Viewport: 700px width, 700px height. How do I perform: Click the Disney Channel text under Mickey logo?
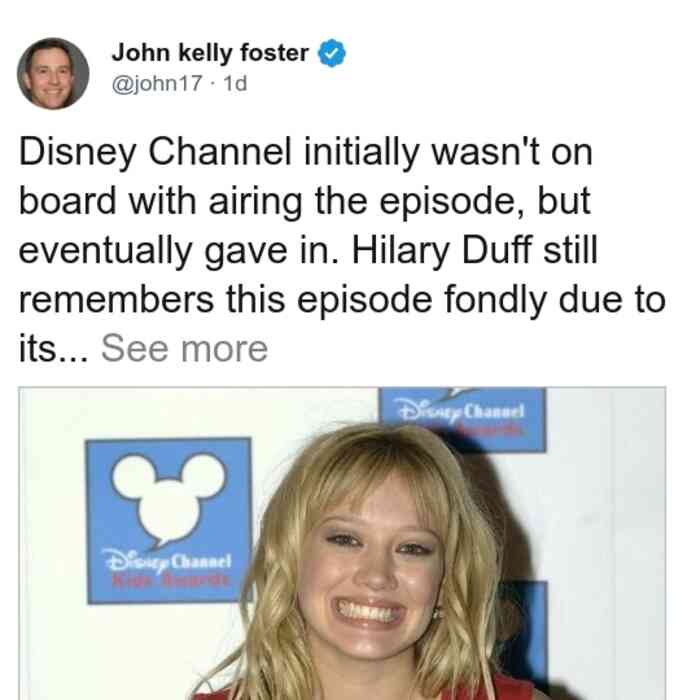(x=167, y=562)
